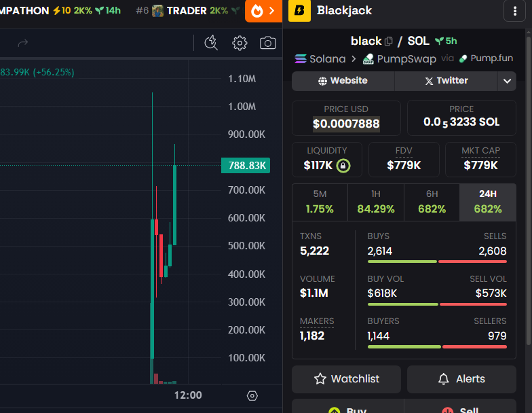Click the Solana chain logo
Screen dimensions: 532x413
coord(301,58)
